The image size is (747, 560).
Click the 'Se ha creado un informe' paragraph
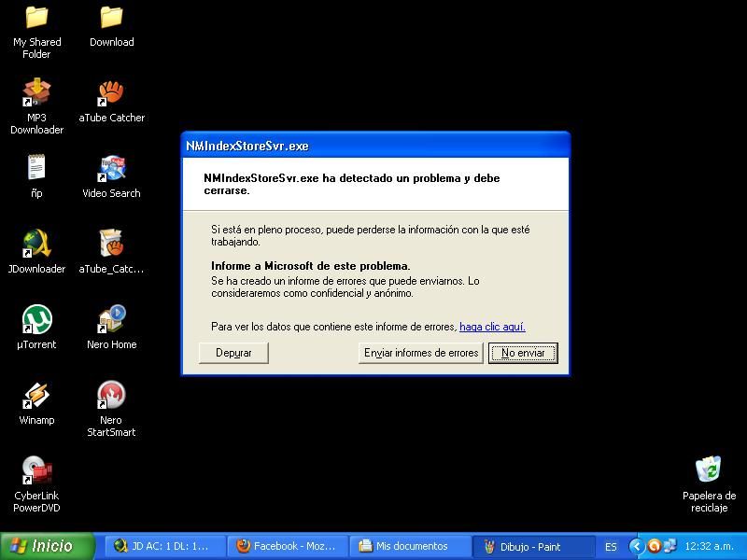click(345, 287)
